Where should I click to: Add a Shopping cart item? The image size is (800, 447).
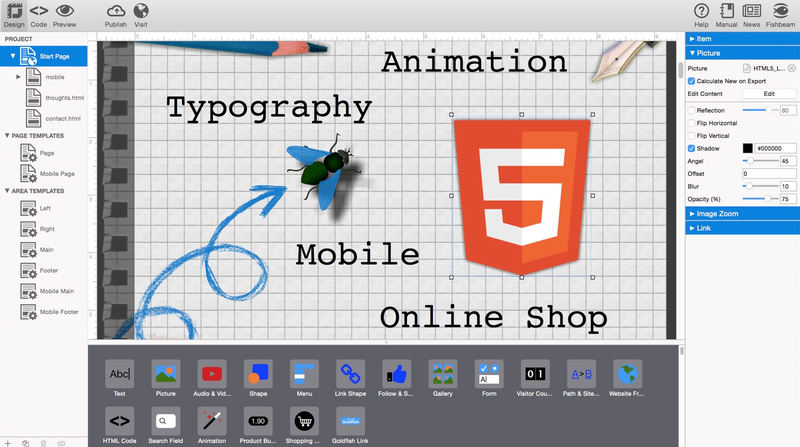(304, 426)
